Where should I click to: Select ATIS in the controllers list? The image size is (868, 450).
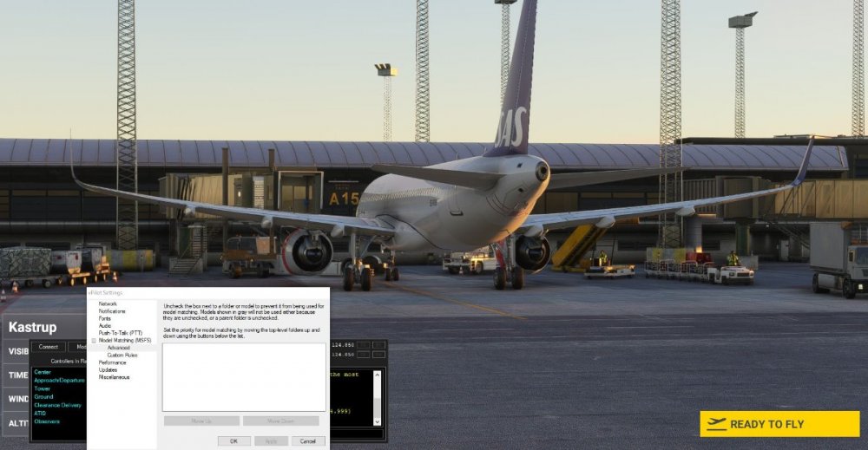click(40, 414)
